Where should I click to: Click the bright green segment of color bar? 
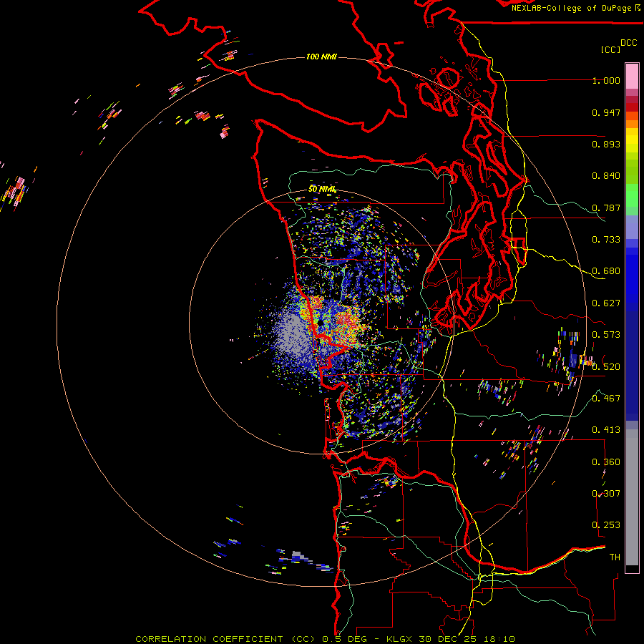(x=632, y=195)
